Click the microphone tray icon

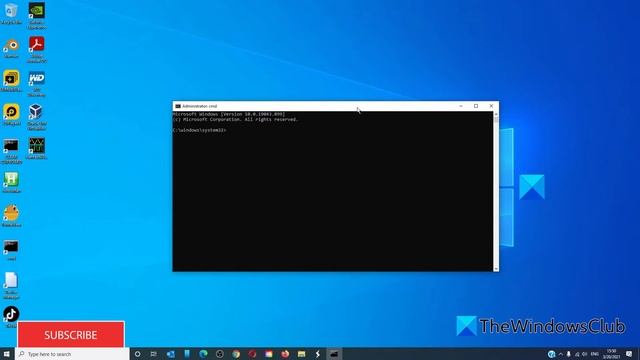coord(569,354)
